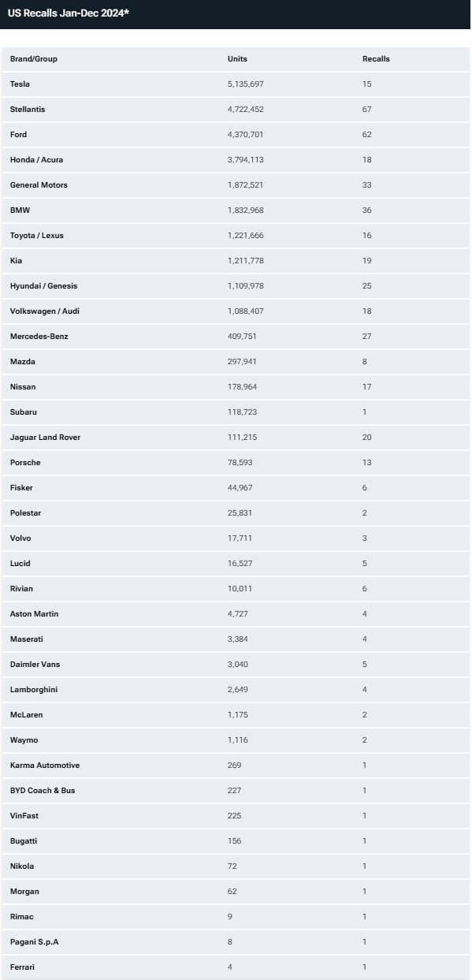Click the Waymo brand name
The image size is (472, 980).
pos(24,740)
